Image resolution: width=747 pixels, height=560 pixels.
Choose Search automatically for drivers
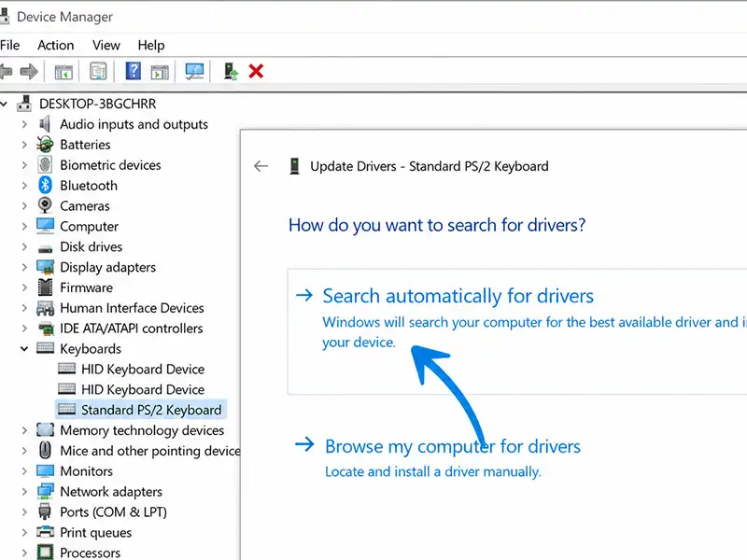point(517,331)
